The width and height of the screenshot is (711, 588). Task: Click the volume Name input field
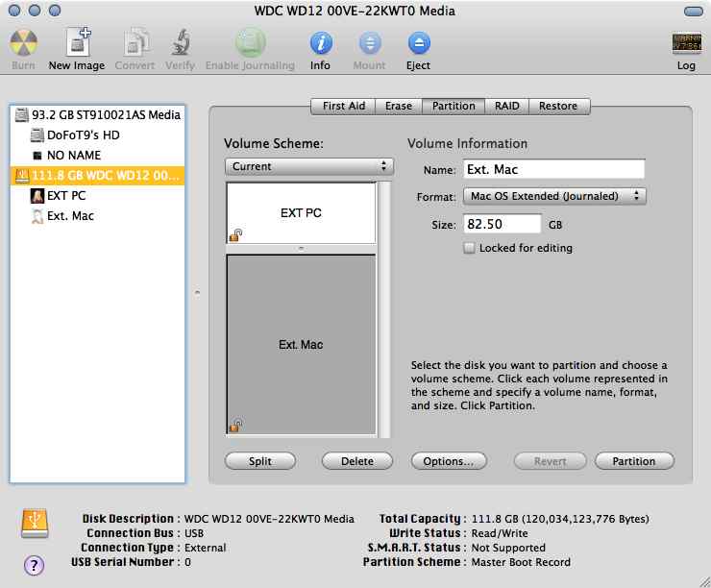(x=553, y=169)
